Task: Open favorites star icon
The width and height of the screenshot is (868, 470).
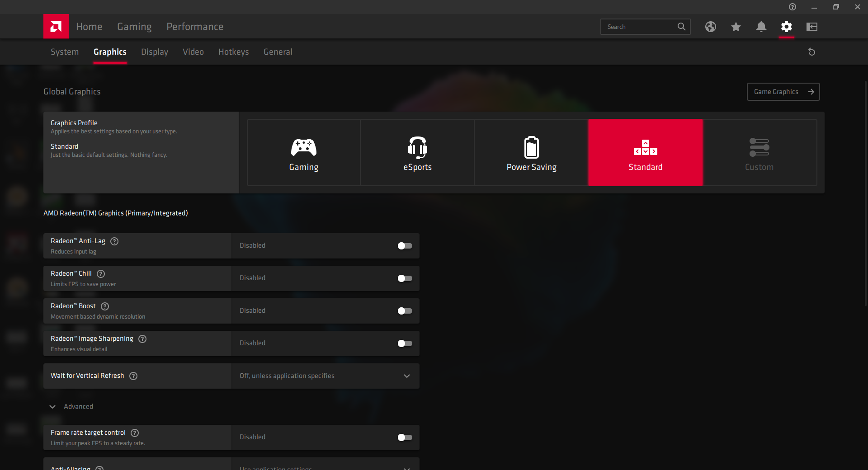Action: (x=736, y=27)
